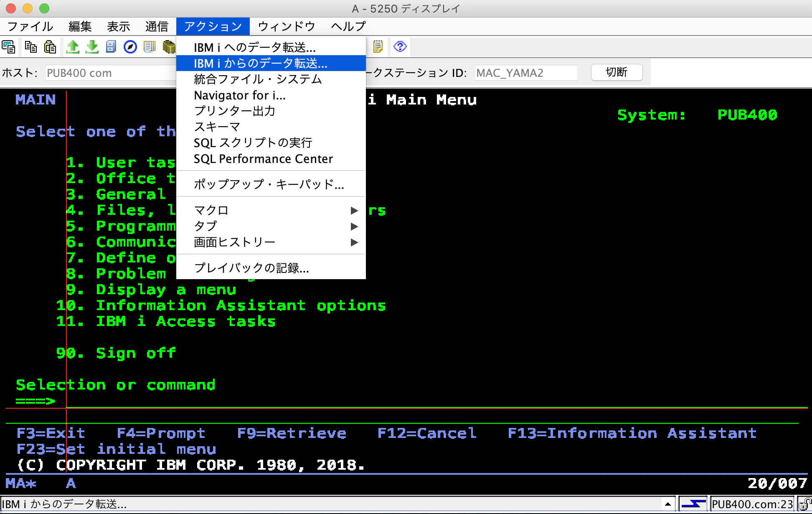
Task: Open the 通信 menu
Action: point(157,26)
